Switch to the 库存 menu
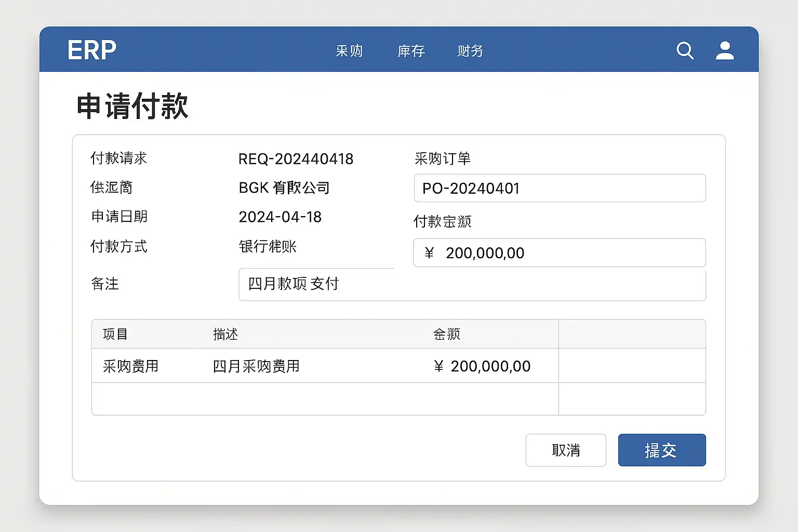This screenshot has width=798, height=532. [411, 51]
